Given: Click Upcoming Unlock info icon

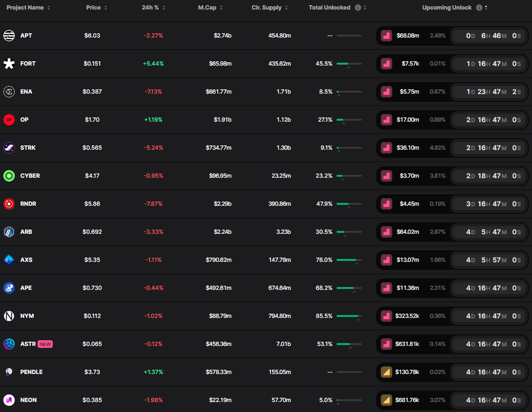Looking at the screenshot, I should 479,8.
